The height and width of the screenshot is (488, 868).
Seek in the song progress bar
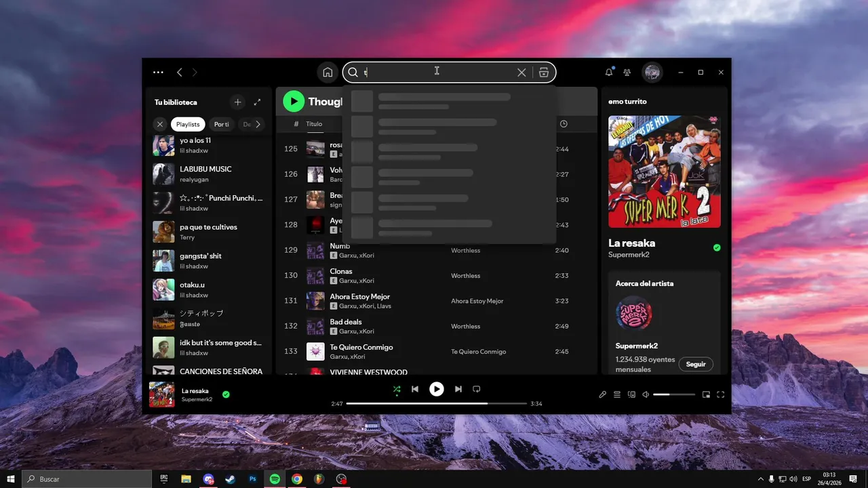437,403
